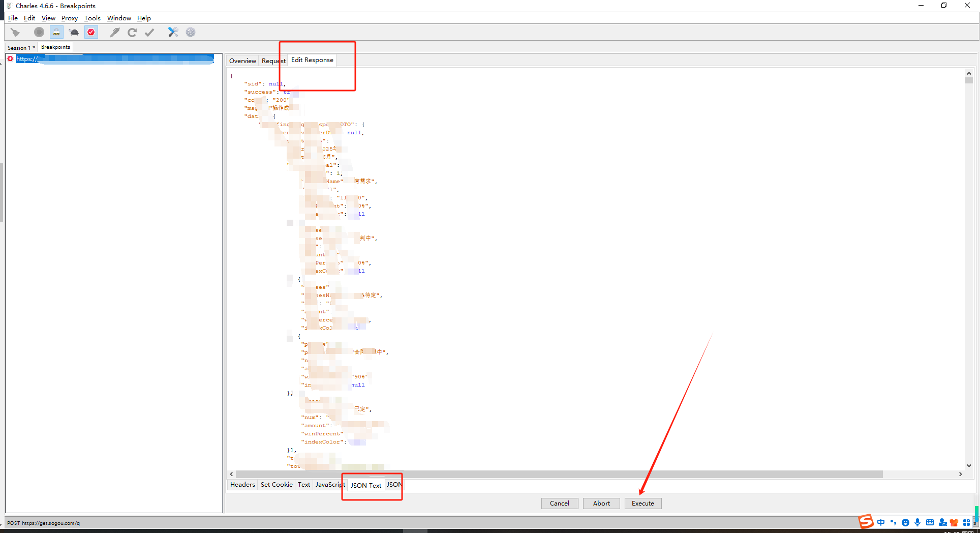980x533 pixels.
Task: Click the Abort button
Action: click(601, 504)
